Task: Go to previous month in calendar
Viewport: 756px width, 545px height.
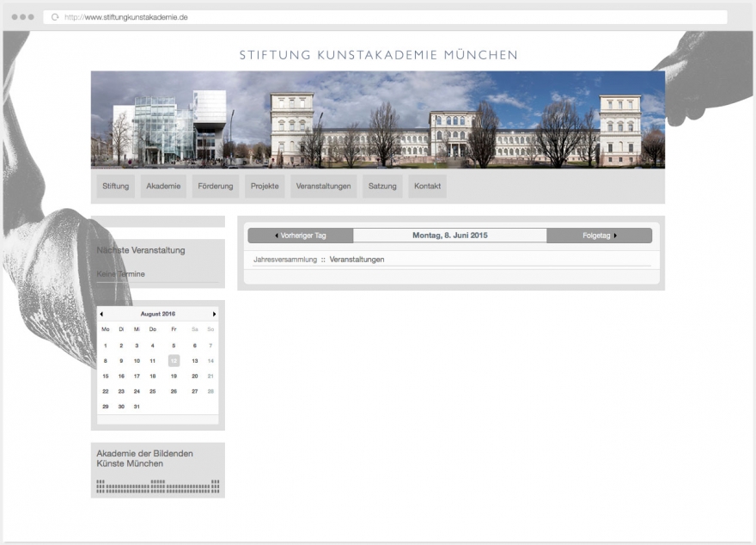Action: pos(101,314)
